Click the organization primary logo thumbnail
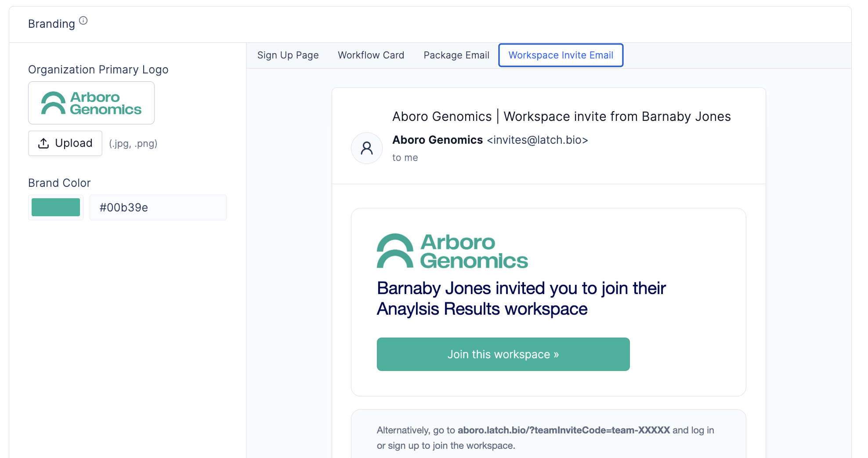The height and width of the screenshot is (458, 868). pyautogui.click(x=91, y=103)
